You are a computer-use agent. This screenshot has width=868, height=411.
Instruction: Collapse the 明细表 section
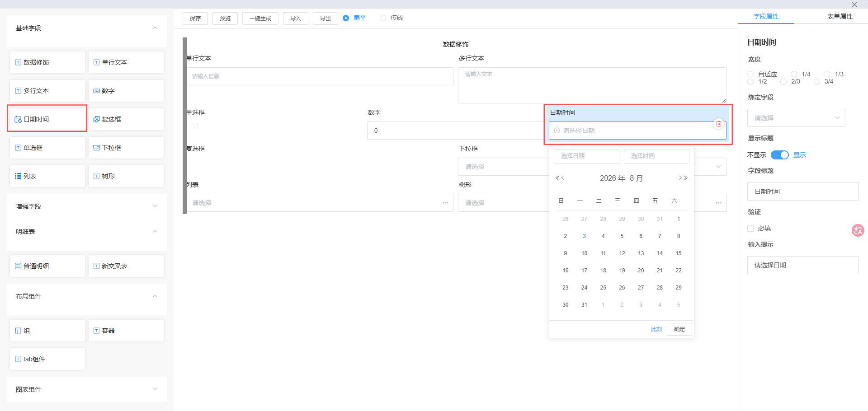point(155,232)
